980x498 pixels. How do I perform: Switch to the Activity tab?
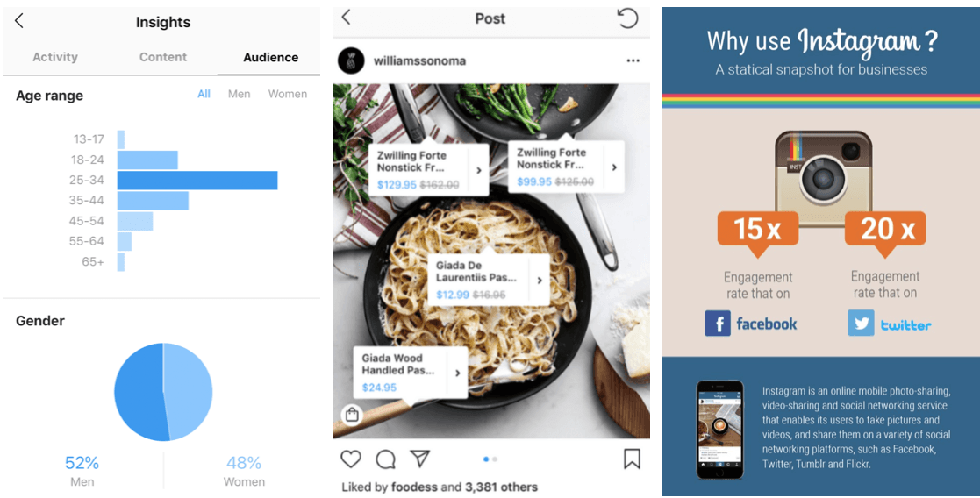[55, 57]
